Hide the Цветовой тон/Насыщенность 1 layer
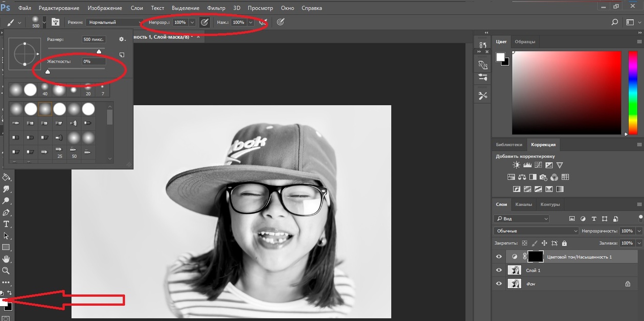The width and height of the screenshot is (644, 321). (x=499, y=257)
